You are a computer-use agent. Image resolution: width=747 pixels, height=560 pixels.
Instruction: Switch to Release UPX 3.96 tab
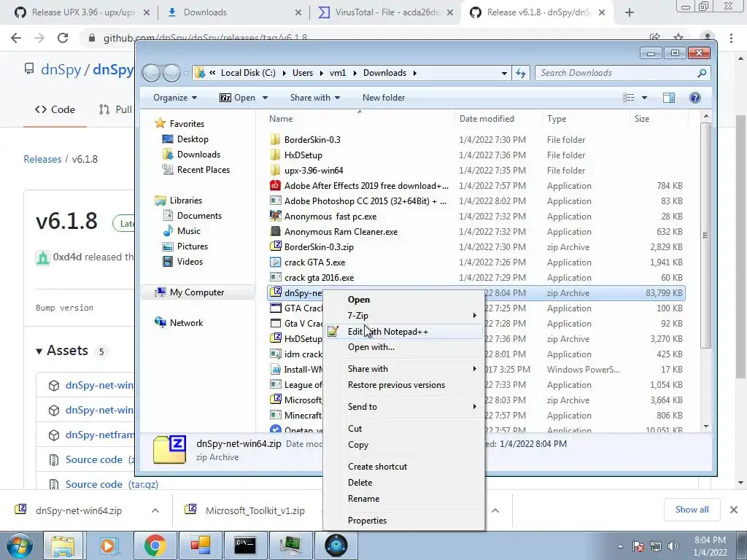tap(83, 12)
